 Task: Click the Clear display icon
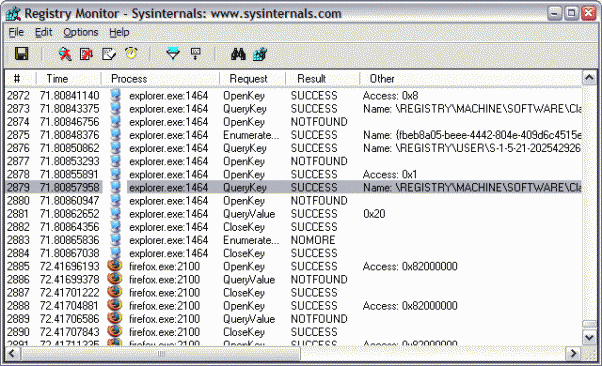click(x=109, y=54)
